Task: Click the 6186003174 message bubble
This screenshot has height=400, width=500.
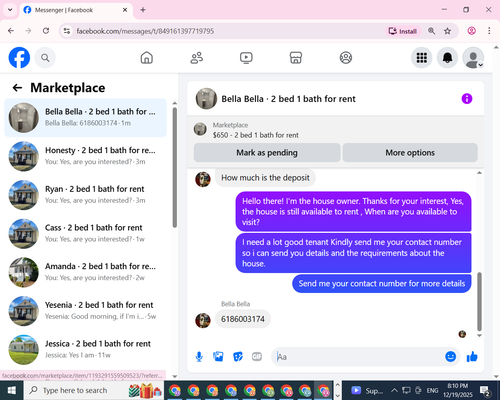Action: 243,319
